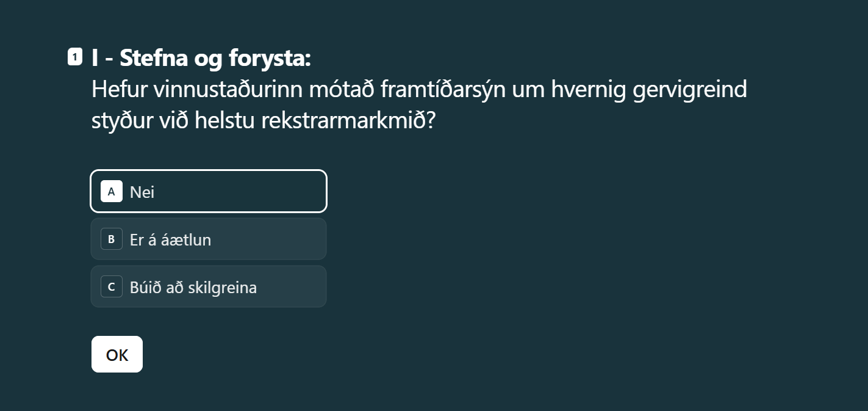Click the heading "I - Stefna og forysta"
This screenshot has height=411, width=868.
coord(200,57)
